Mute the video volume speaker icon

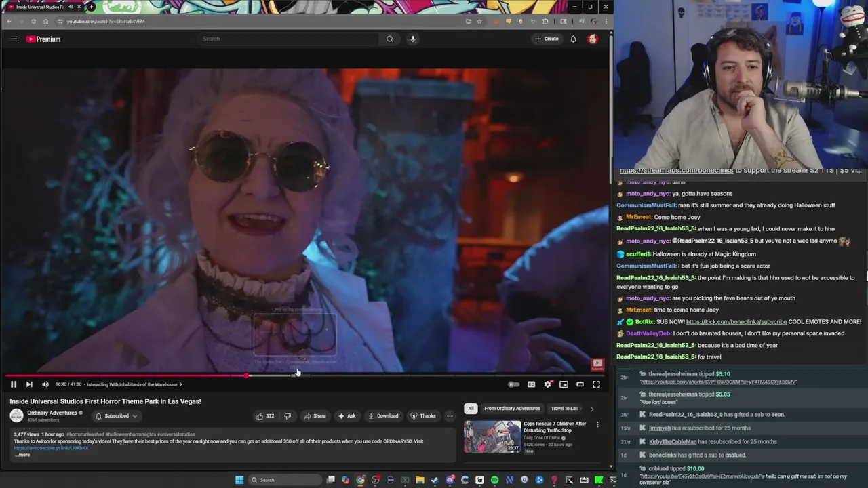tap(45, 384)
